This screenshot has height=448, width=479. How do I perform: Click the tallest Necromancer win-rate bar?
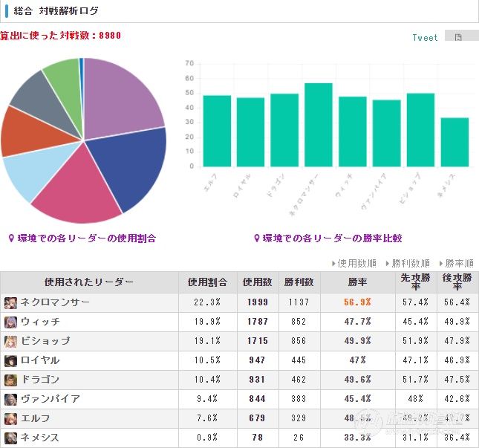(x=319, y=125)
